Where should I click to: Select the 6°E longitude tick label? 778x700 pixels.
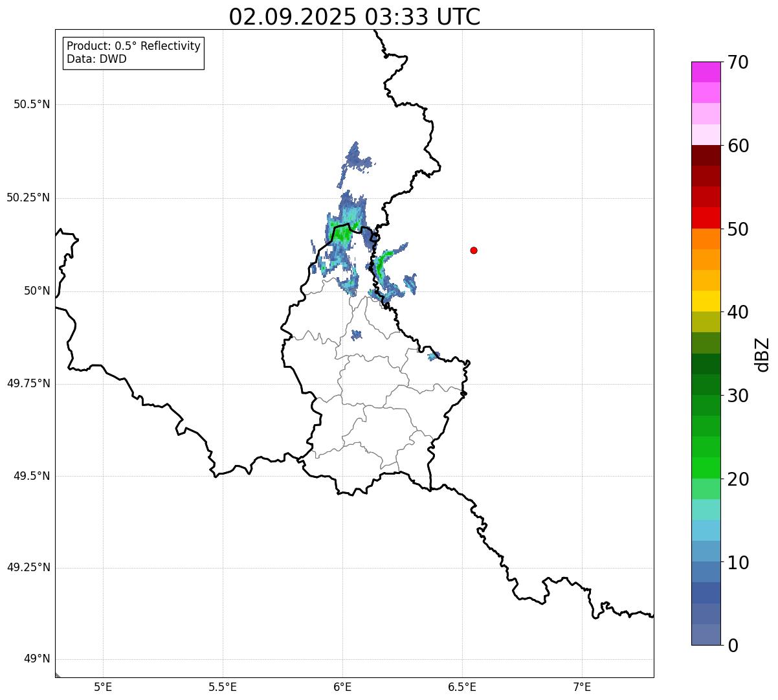coord(342,687)
